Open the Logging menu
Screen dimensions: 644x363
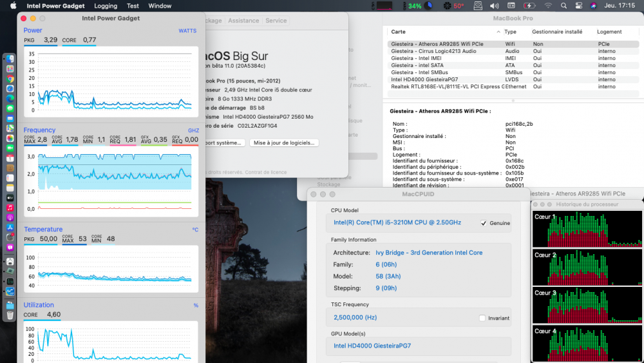pos(106,6)
